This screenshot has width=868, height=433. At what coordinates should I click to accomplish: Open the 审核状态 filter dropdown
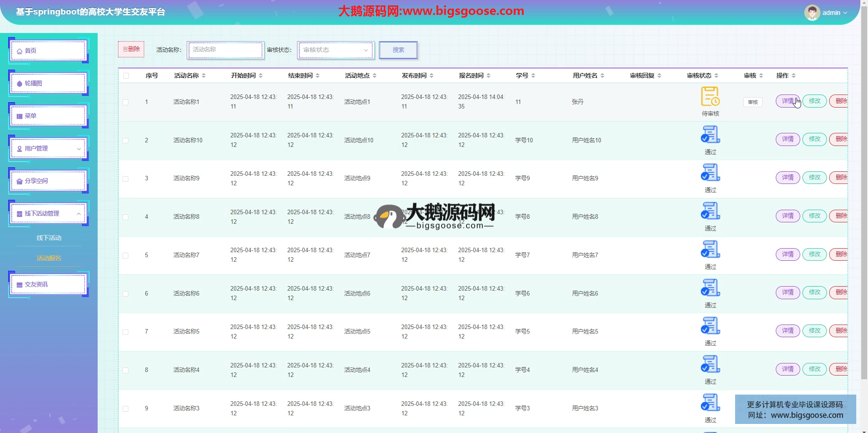(x=335, y=50)
